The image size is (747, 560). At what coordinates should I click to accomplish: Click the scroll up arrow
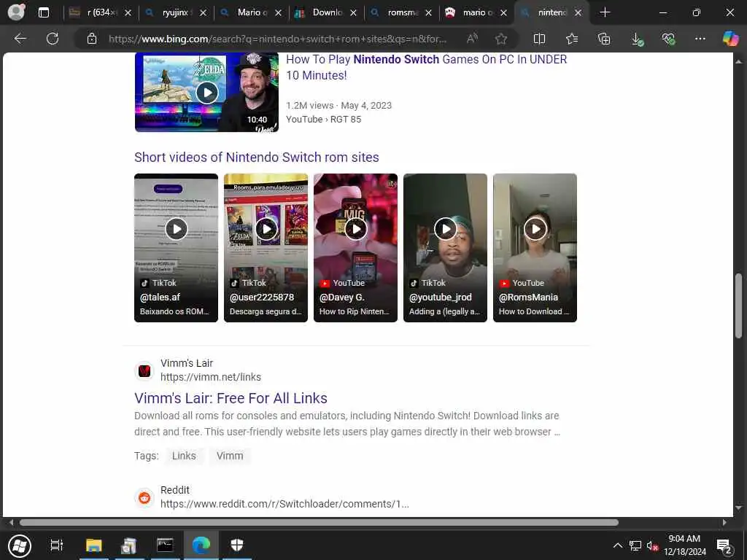(738, 61)
